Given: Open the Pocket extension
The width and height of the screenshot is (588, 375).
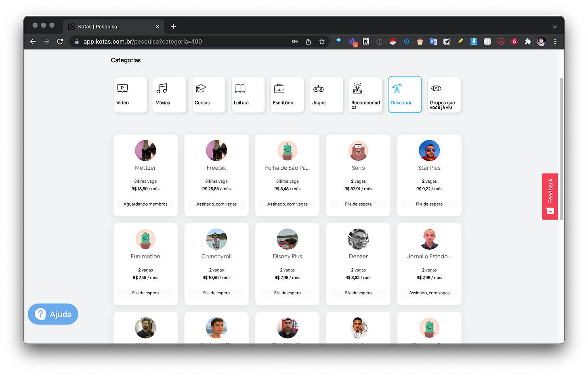Looking at the screenshot, I should click(x=501, y=41).
